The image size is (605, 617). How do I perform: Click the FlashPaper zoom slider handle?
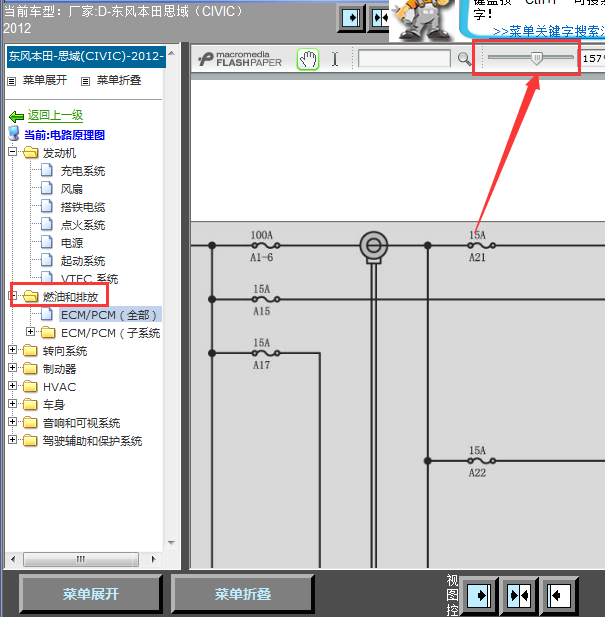click(537, 58)
